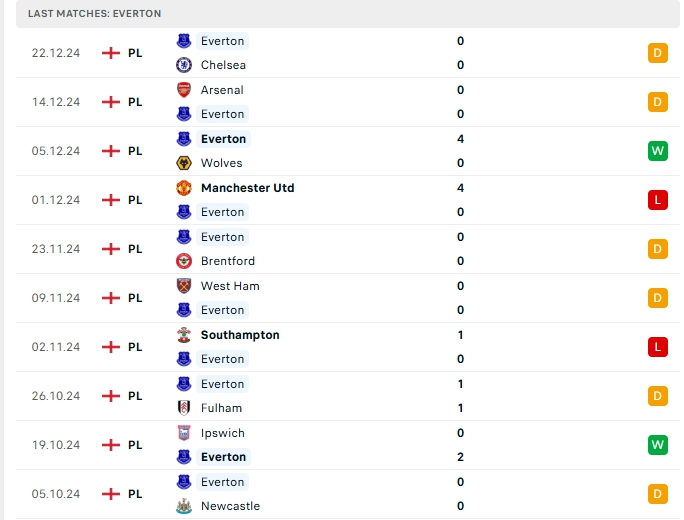Viewport: 684px width, 520px height.
Task: Click the Arsenal club crest icon
Action: click(184, 90)
